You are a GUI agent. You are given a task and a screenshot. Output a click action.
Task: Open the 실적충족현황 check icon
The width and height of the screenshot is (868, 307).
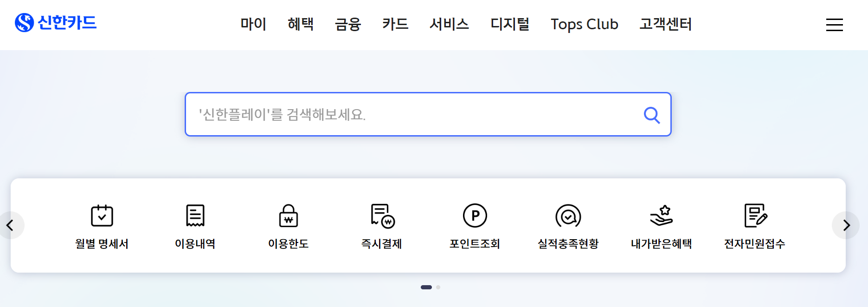[x=568, y=216]
